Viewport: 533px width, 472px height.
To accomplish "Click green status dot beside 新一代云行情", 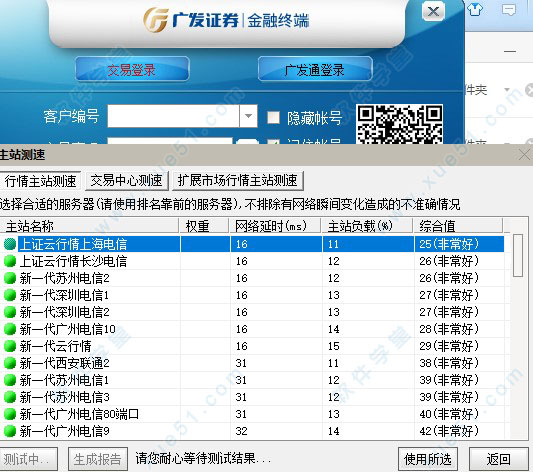I will click(x=10, y=346).
